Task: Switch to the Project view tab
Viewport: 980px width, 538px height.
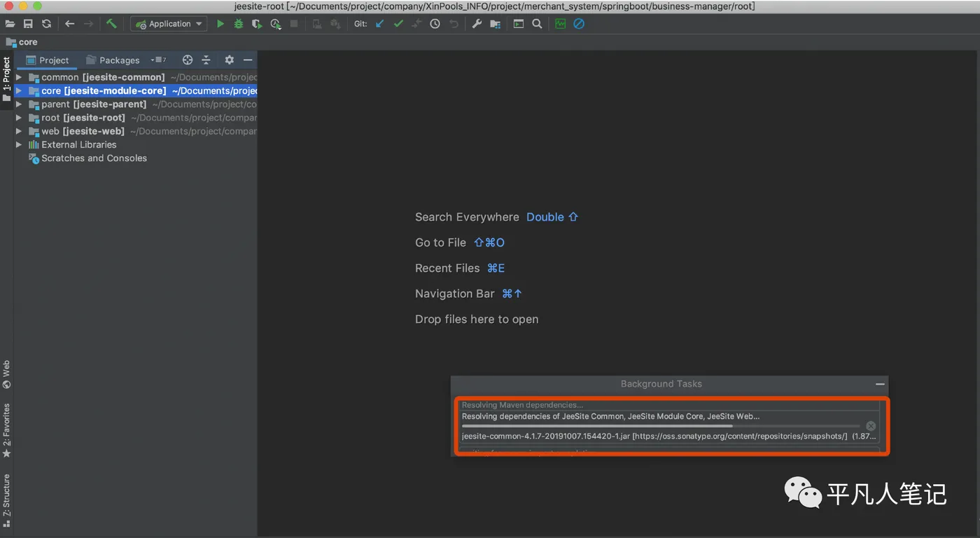Action: (x=48, y=60)
